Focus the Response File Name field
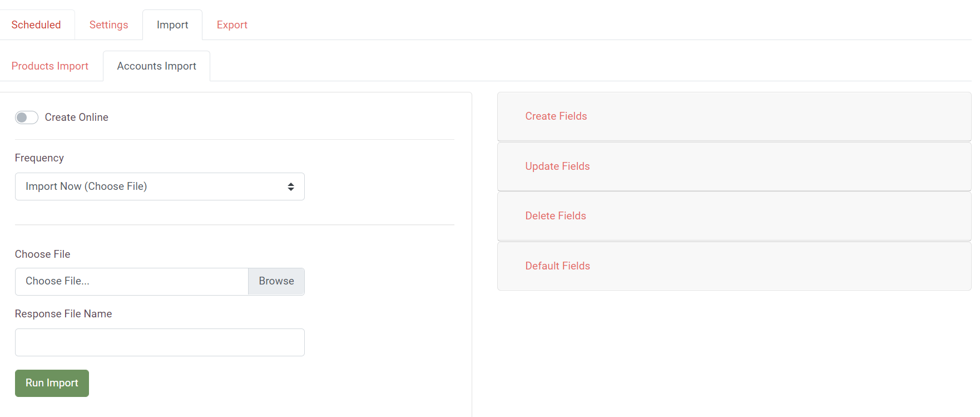 [x=160, y=342]
